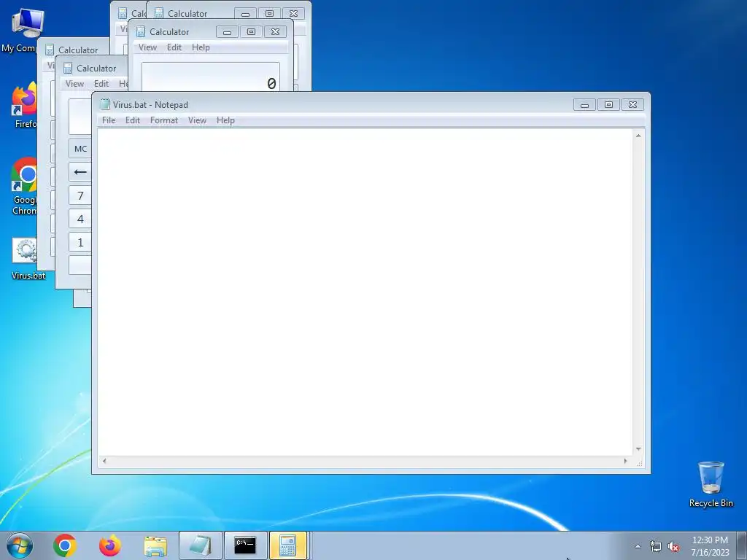Open the Format menu in Notepad
Image resolution: width=747 pixels, height=560 pixels.
pos(164,120)
